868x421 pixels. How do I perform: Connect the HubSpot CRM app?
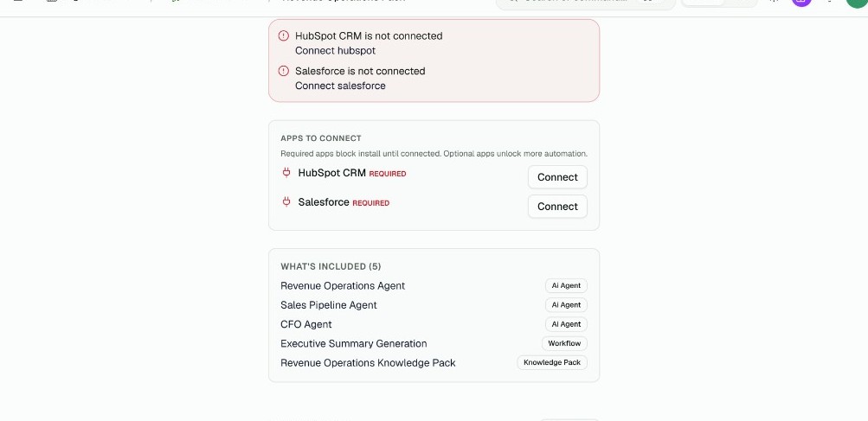[557, 177]
